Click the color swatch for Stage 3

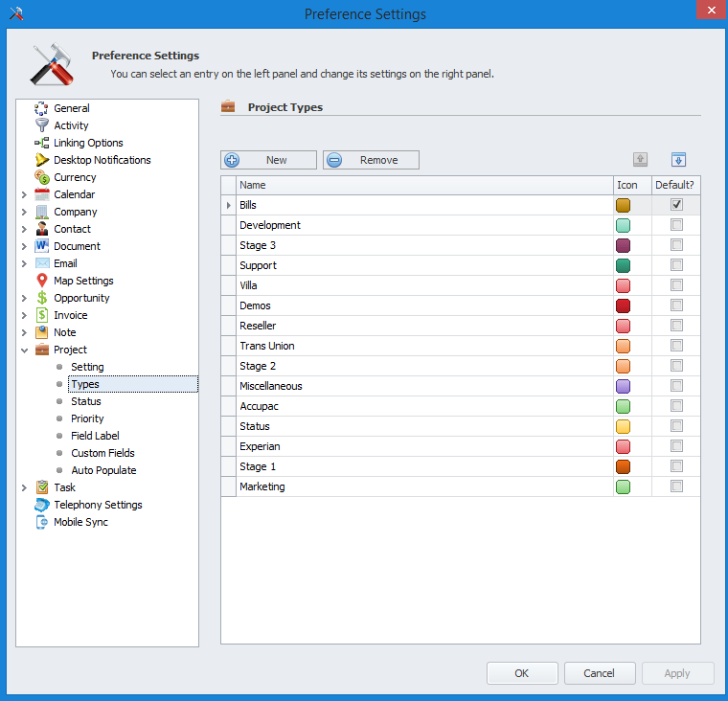pyautogui.click(x=623, y=245)
